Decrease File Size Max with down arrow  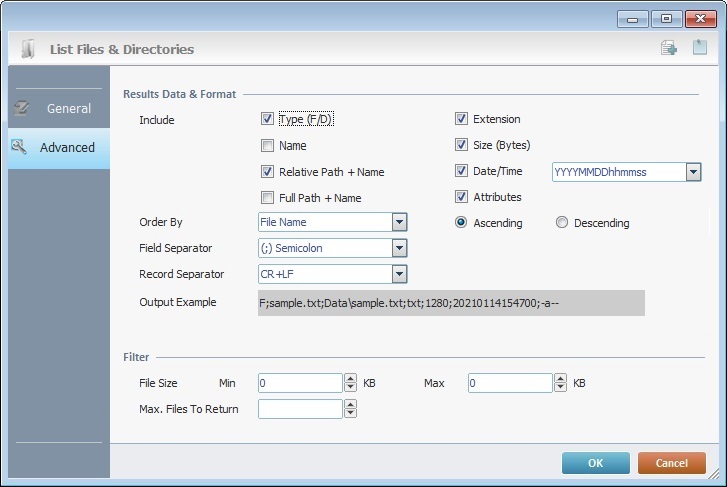pyautogui.click(x=560, y=387)
